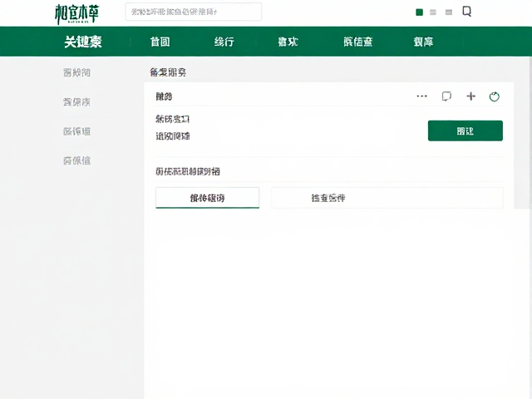
Task: Open the fifth item in green navigation bar
Action: pyautogui.click(x=358, y=42)
